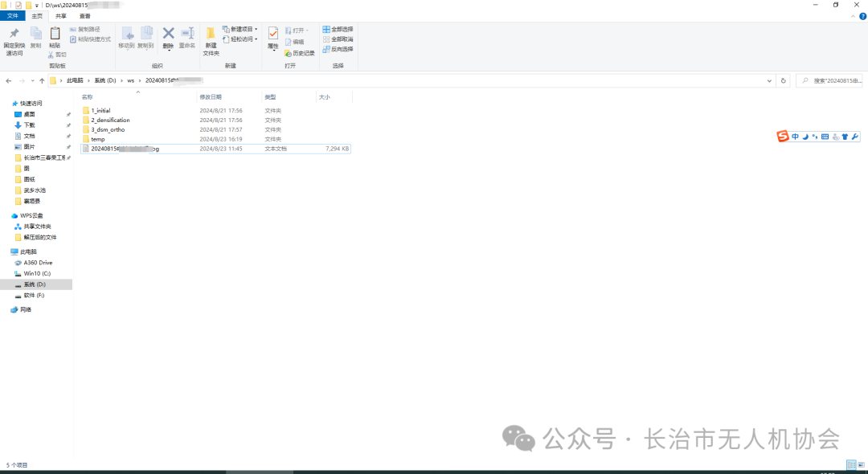Open the 新建项目 dropdown
The image size is (868, 474).
point(240,29)
